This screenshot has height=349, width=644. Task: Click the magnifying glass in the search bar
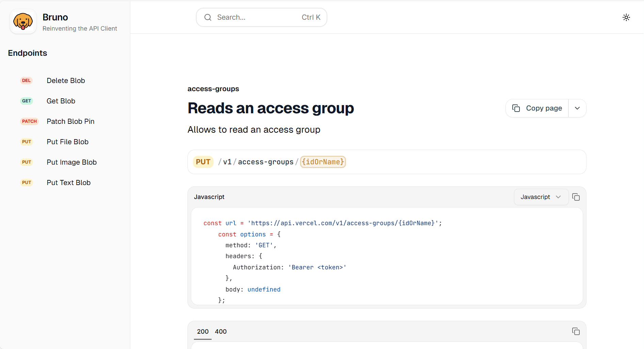[208, 17]
